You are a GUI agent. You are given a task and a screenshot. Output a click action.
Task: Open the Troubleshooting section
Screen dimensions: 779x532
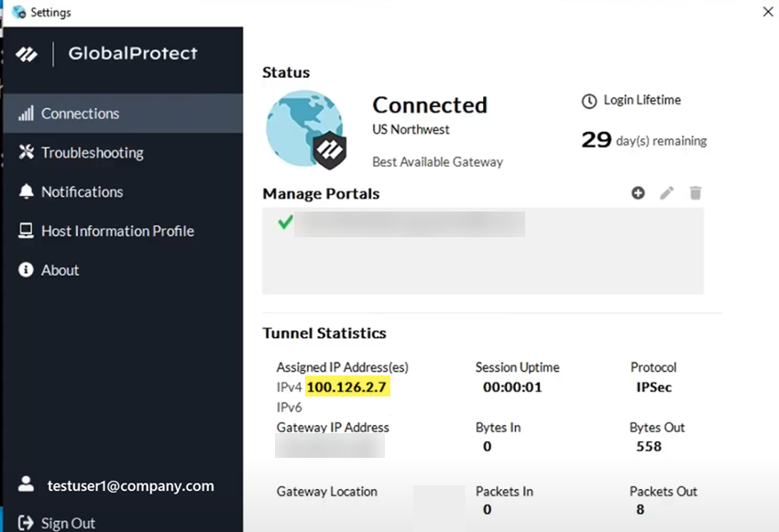[92, 153]
